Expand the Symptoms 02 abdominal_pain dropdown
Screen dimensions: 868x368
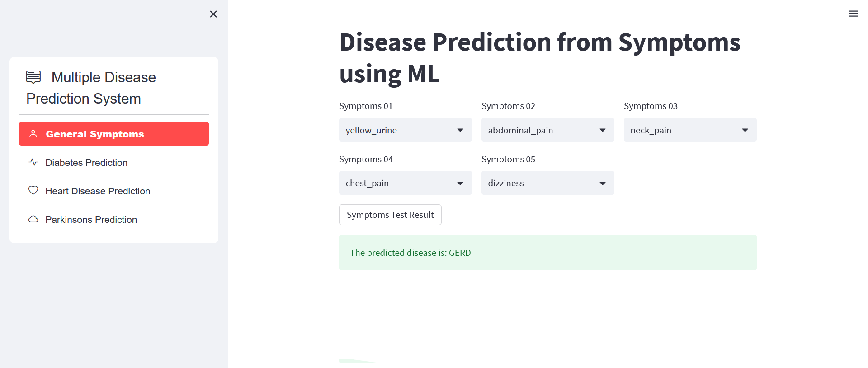(x=603, y=130)
